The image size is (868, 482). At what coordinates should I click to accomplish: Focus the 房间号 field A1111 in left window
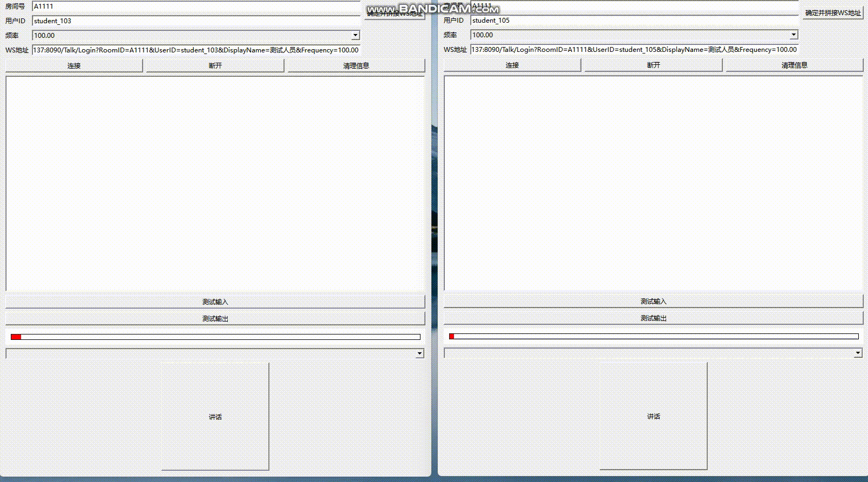coord(196,6)
